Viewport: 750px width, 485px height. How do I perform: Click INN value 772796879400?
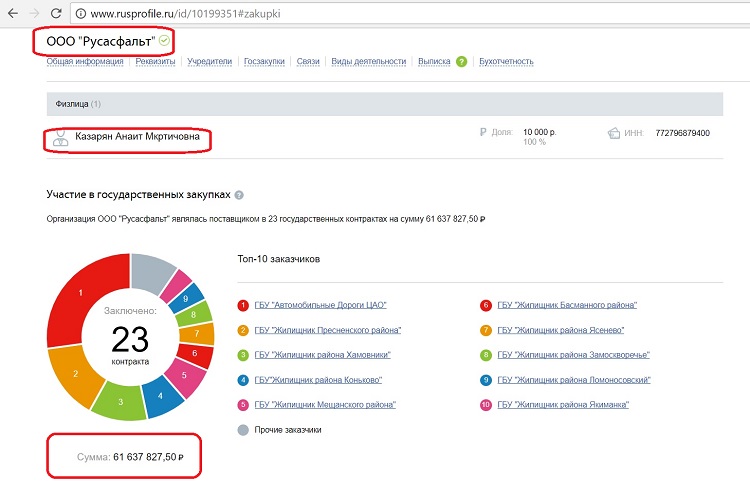(683, 133)
